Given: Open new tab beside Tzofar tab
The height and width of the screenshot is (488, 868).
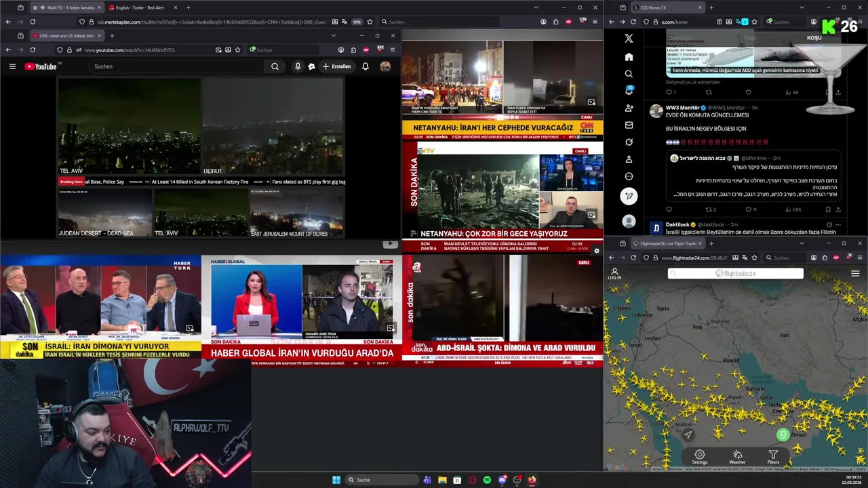Looking at the screenshot, I should (188, 7).
